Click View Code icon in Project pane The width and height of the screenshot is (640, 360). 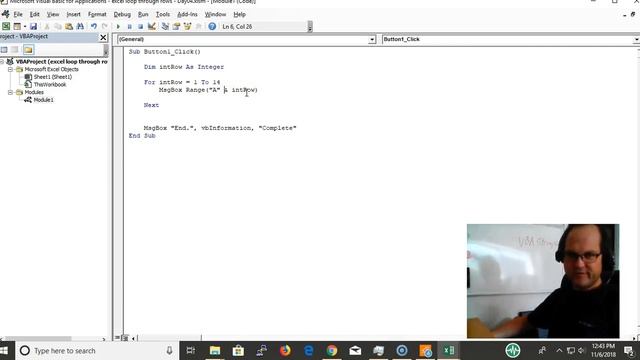(x=4, y=50)
